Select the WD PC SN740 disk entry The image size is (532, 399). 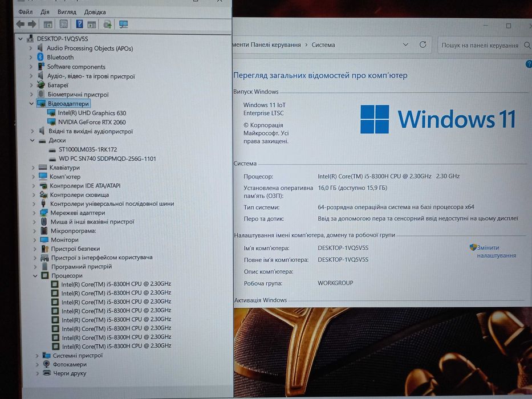pyautogui.click(x=107, y=158)
